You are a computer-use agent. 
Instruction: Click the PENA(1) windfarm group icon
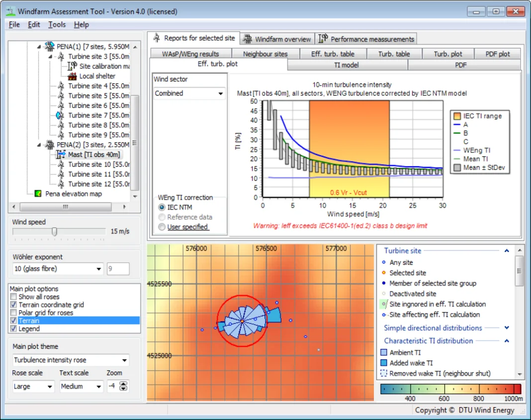50,46
